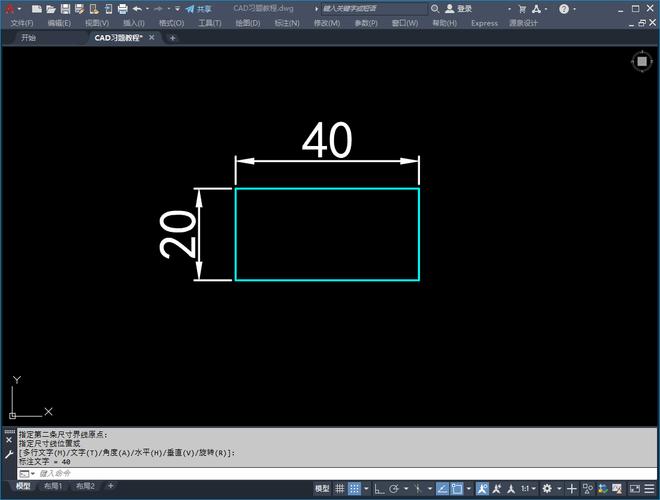
Task: Click the shopping cart icon
Action: (522, 9)
